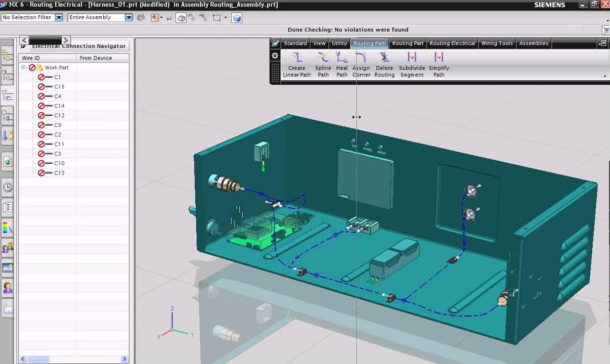Select wire C11 in navigator
This screenshot has width=610, height=364.
59,144
